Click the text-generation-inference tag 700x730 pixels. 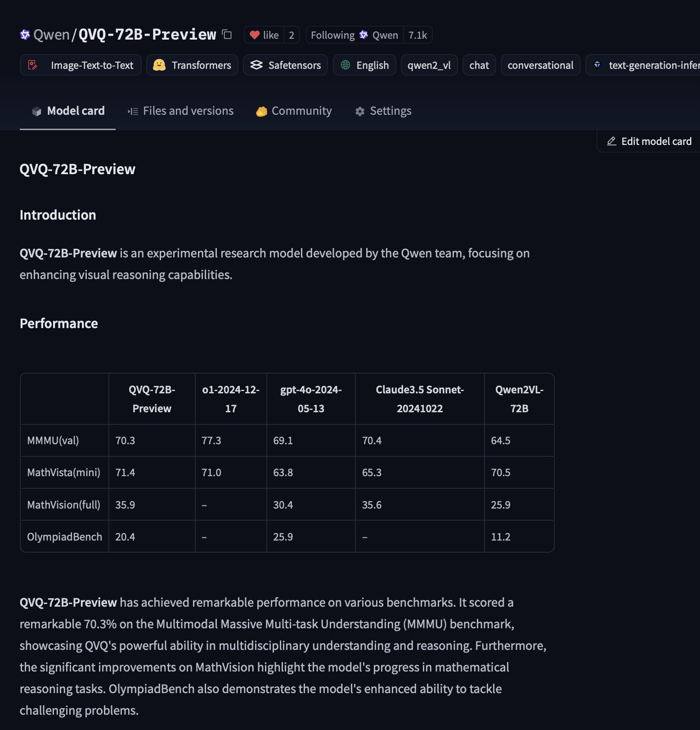pyautogui.click(x=643, y=65)
